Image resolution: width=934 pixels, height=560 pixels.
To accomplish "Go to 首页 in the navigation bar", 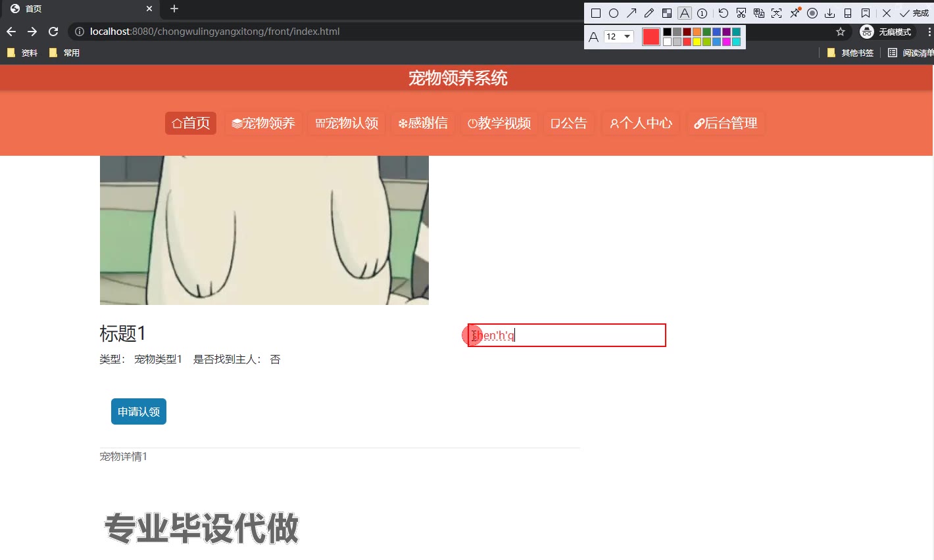I will 191,123.
